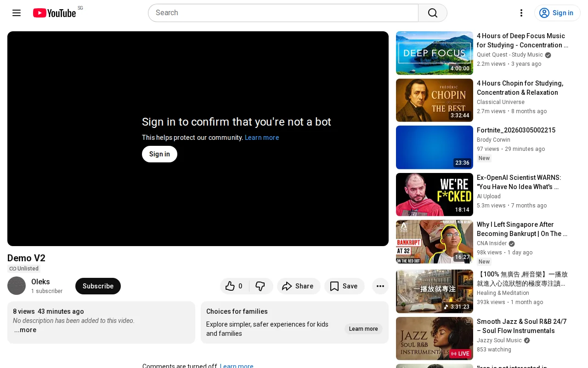Click the 'Brody Corwin' channel name
Image resolution: width=588 pixels, height=368 pixels.
coord(493,140)
